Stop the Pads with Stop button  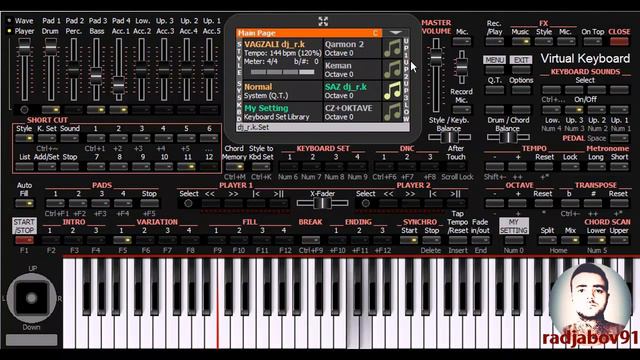pyautogui.click(x=149, y=203)
